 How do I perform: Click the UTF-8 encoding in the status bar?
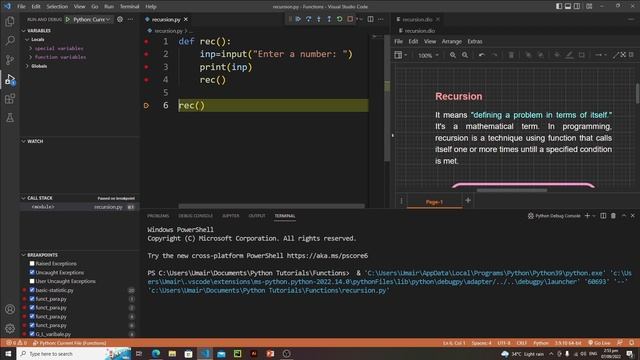pyautogui.click(x=504, y=343)
